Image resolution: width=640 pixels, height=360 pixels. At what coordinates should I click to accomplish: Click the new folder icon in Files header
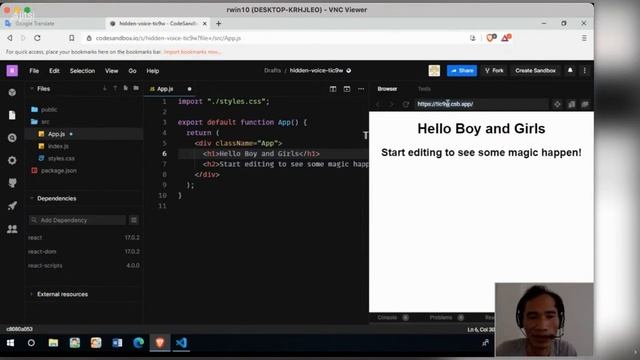coord(136,89)
